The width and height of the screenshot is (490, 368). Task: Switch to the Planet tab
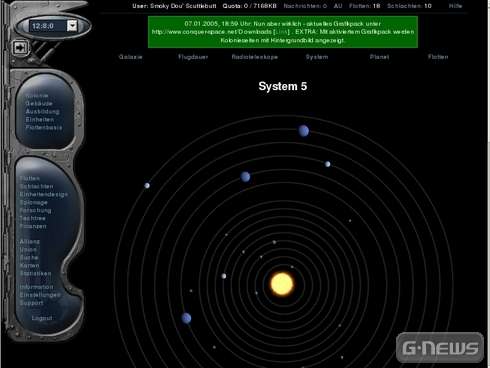click(x=379, y=57)
